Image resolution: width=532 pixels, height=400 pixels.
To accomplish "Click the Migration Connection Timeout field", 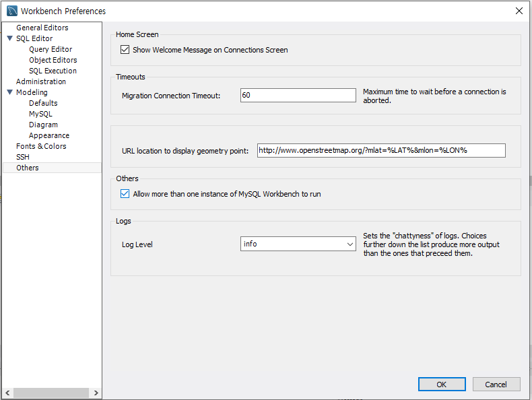I will click(298, 96).
